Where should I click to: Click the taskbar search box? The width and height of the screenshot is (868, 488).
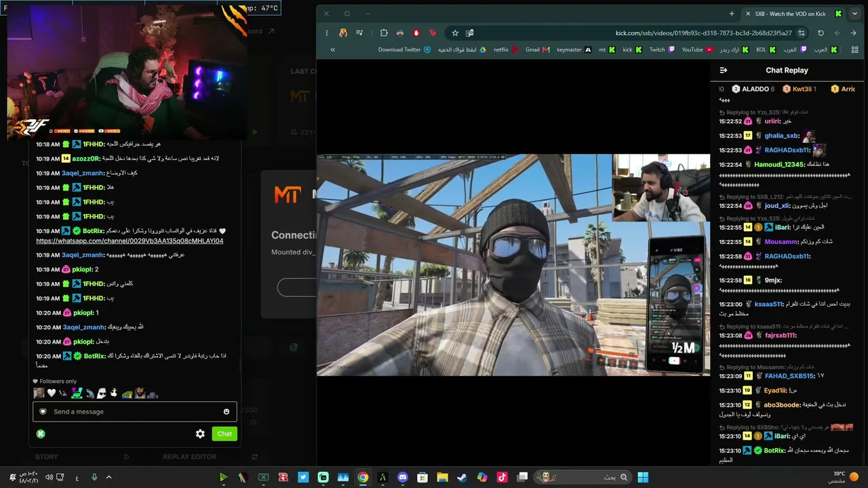[x=582, y=477]
